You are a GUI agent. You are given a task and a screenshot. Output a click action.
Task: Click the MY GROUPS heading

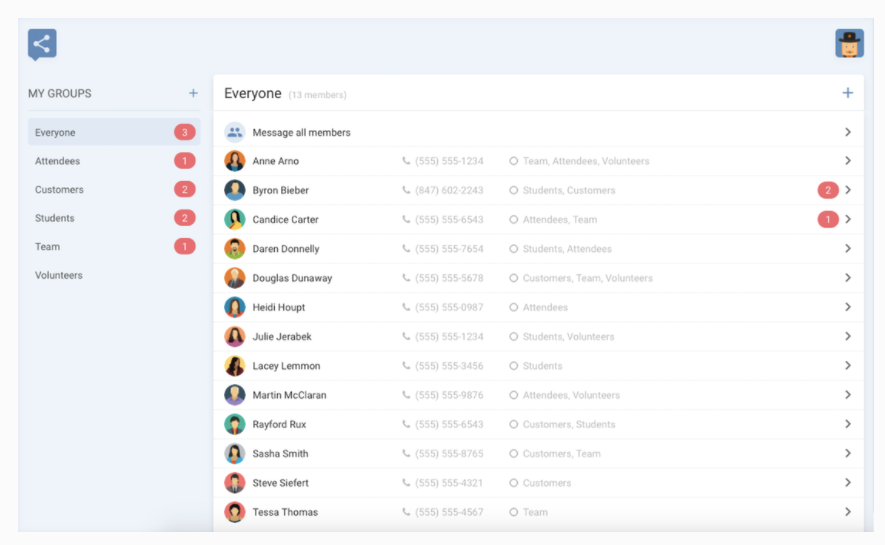click(x=60, y=94)
